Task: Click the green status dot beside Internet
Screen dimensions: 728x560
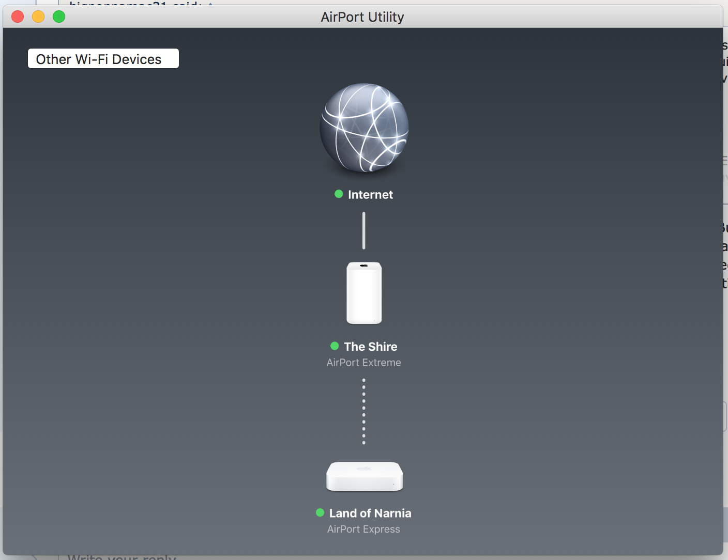Action: pos(339,194)
